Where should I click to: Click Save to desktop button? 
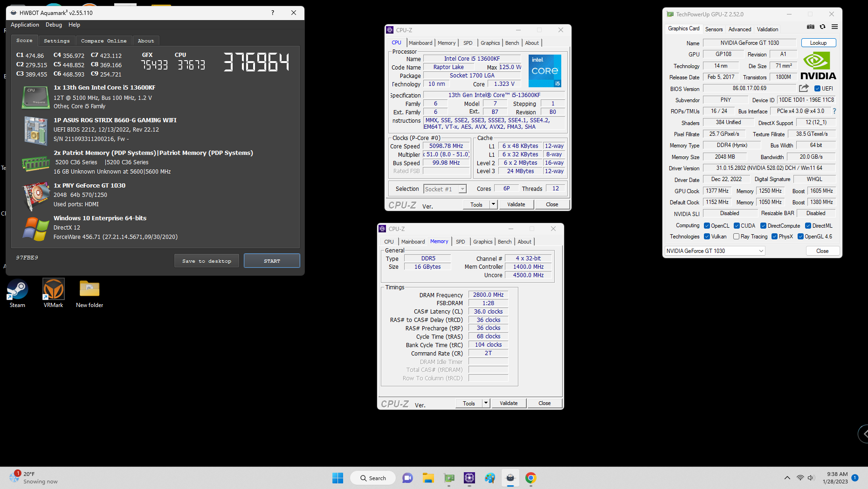[x=207, y=261]
